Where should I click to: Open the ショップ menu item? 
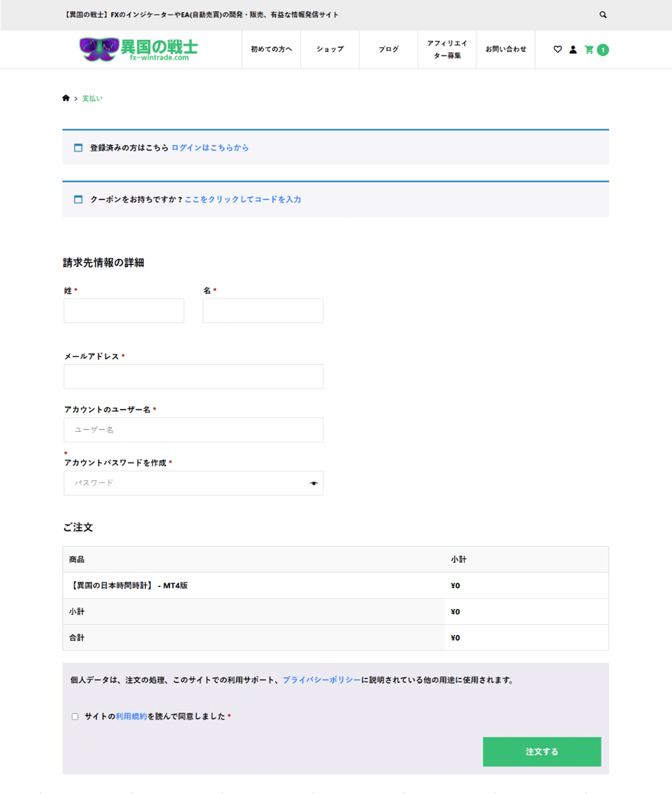(x=330, y=49)
